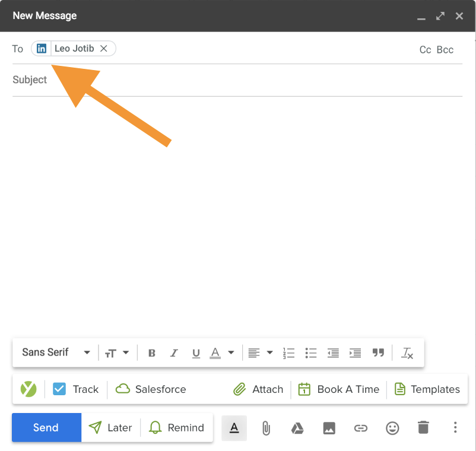Screen dimensions: 476x451
Task: Toggle the Track checkbox
Action: point(59,389)
